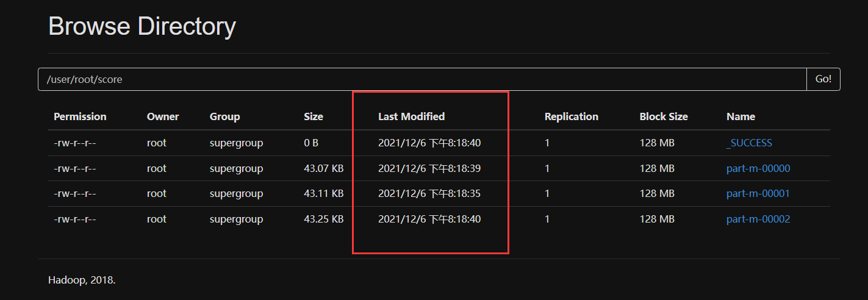Click the Permission column header

point(80,116)
